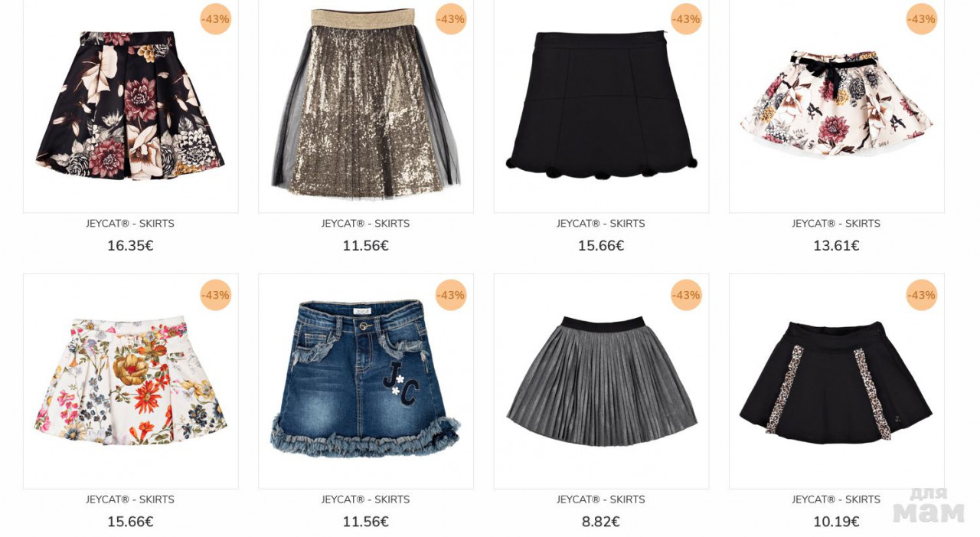Open JEYCAT® - SKIRTS link priced 16.35€
The width and height of the screenshot is (980, 537).
pos(130,224)
